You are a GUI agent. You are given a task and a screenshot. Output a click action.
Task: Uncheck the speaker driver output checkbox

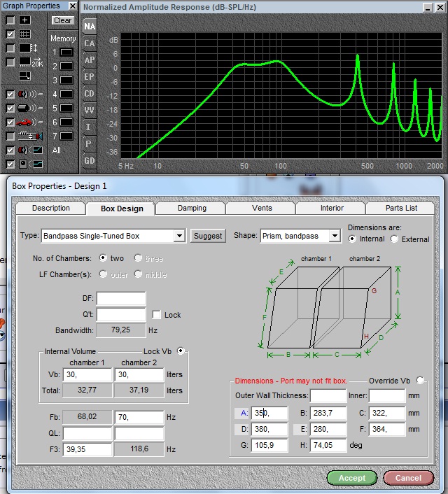[x=10, y=94]
